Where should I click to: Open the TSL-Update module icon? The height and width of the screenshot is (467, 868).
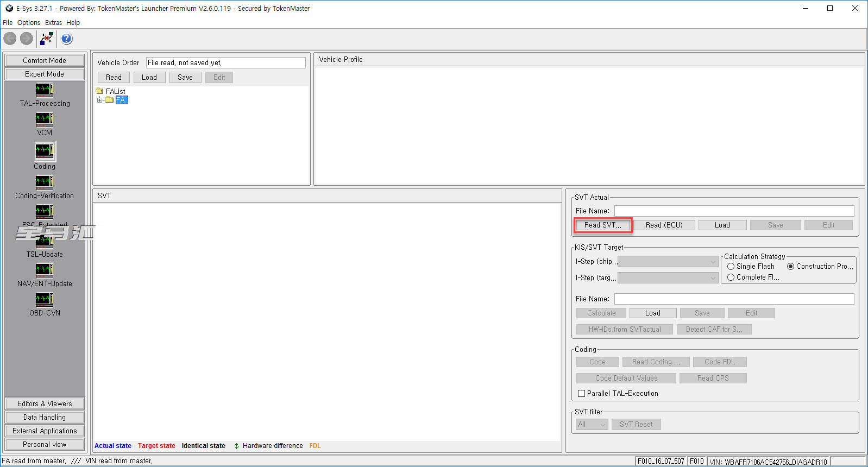click(45, 242)
